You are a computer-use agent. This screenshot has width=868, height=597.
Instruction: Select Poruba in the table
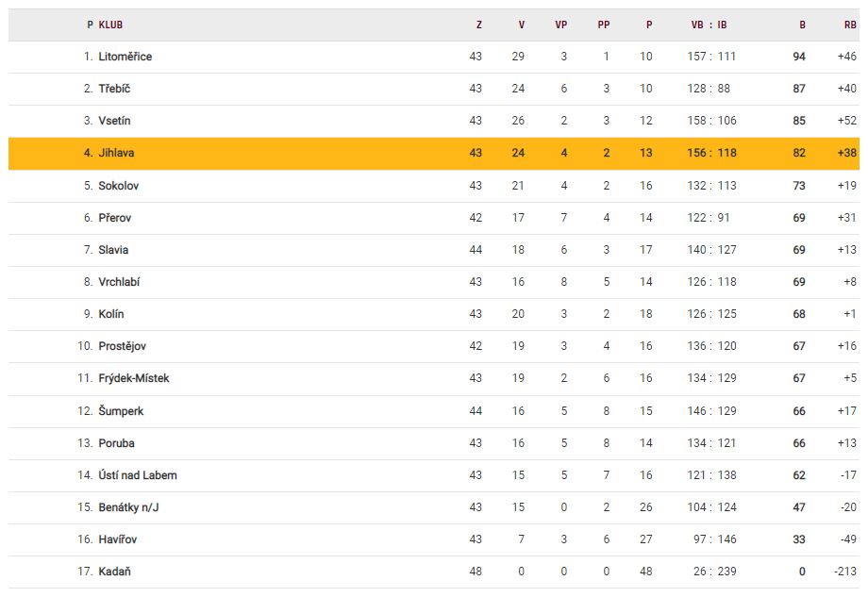tap(117, 443)
